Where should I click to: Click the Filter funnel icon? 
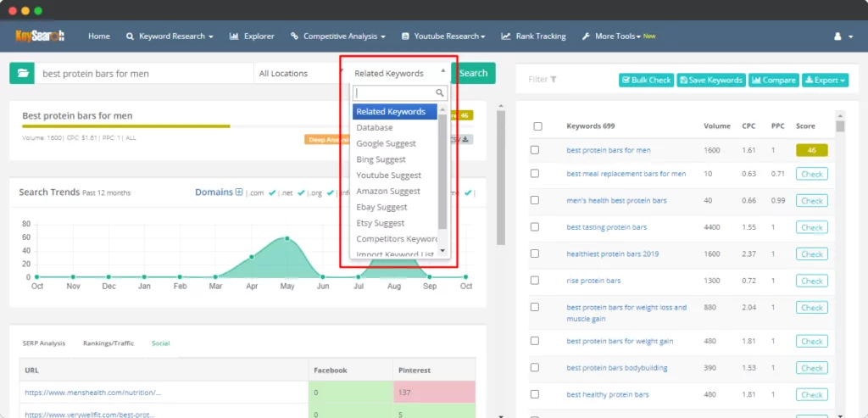pyautogui.click(x=554, y=80)
